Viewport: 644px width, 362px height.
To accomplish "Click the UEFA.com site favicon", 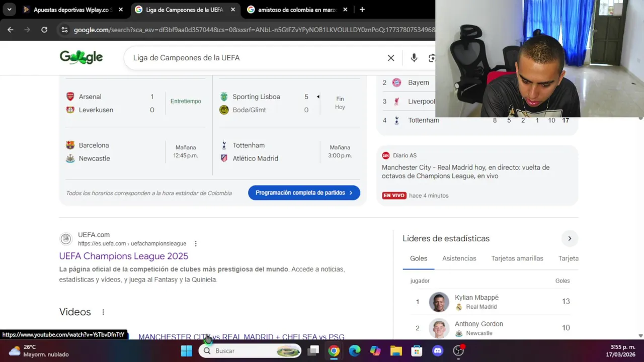I will (x=66, y=239).
